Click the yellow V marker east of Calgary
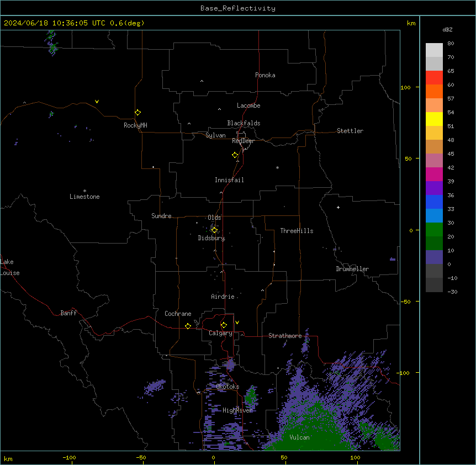Screen dimensions: 476x465 pos(237,323)
